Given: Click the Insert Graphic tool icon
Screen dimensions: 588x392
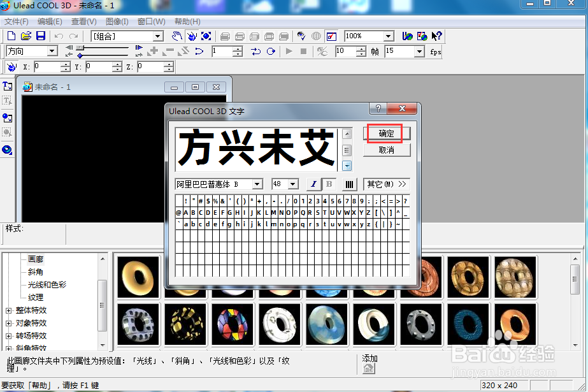Looking at the screenshot, I should coord(7,118).
